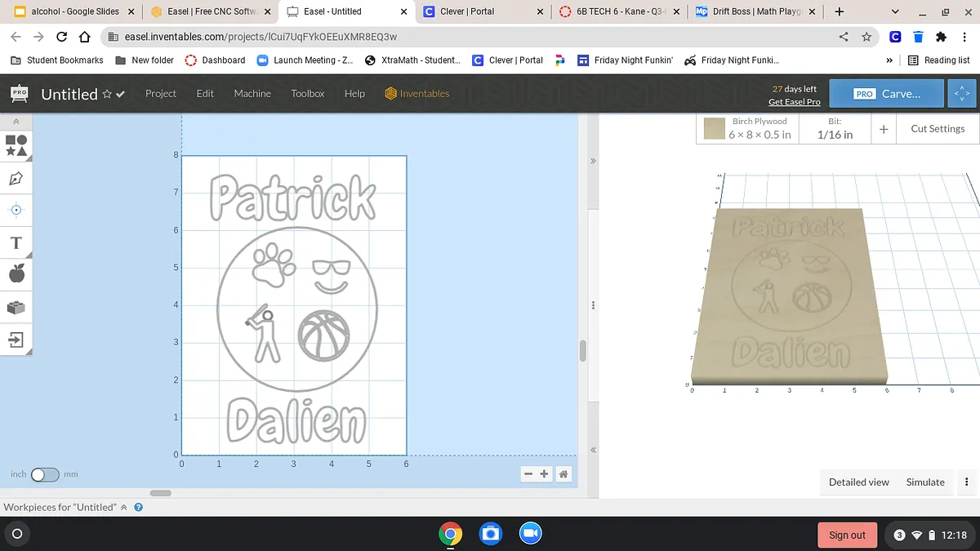980x551 pixels.
Task: Click the Birch Plywood material swatch
Action: point(715,129)
